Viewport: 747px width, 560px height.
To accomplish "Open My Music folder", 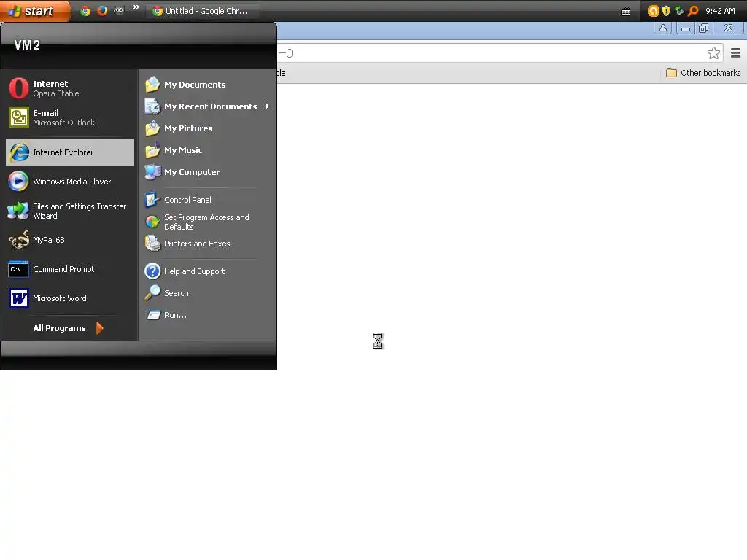I will click(208, 150).
